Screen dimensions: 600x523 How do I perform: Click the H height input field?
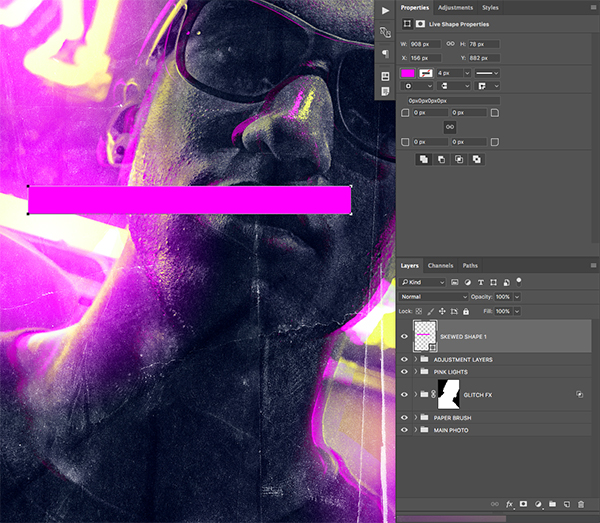pos(484,44)
